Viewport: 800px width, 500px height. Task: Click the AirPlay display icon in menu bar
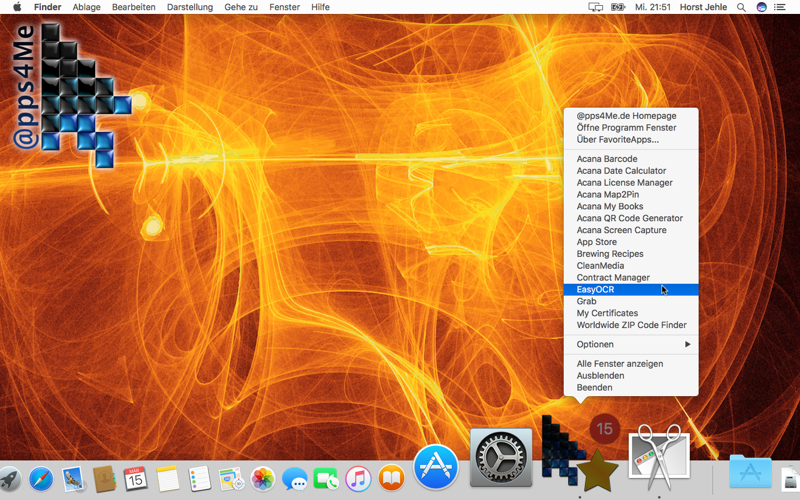[x=595, y=7]
